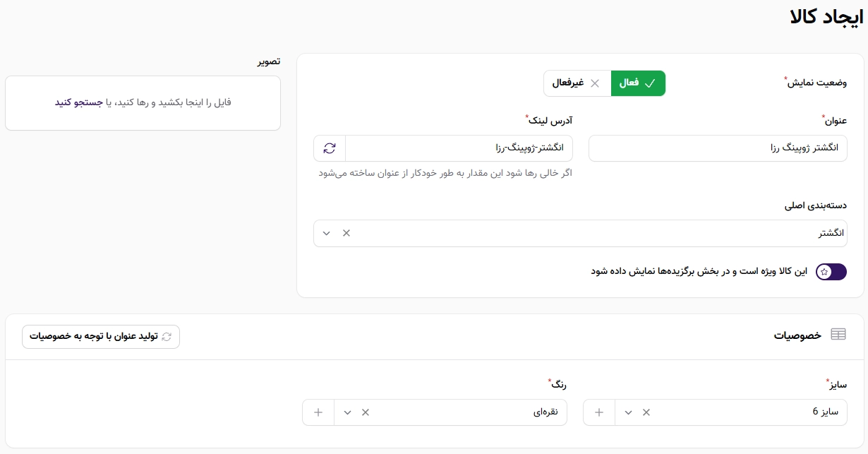Add a new رنگ option with plus
868x454 pixels.
tap(318, 412)
